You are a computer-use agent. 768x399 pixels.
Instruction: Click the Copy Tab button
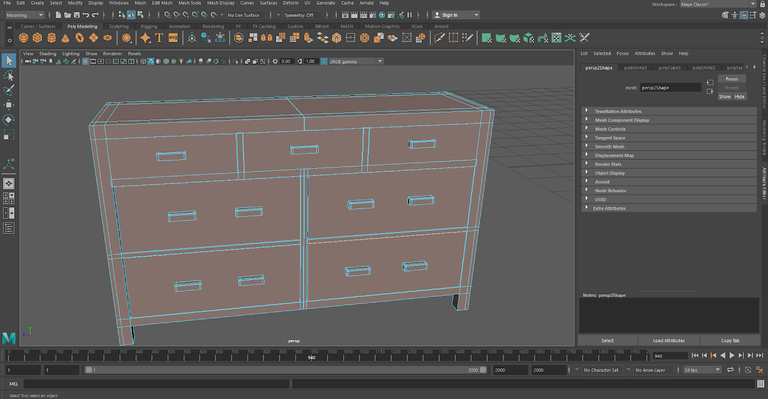[x=730, y=340]
